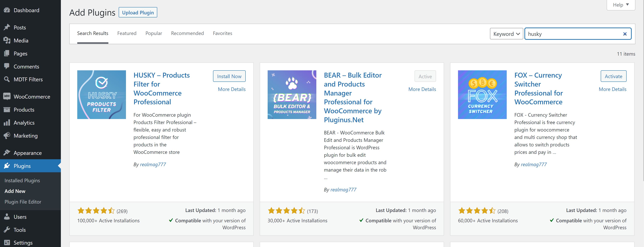
Task: Click the FOX Currency Switcher thumbnail
Action: coord(482,95)
